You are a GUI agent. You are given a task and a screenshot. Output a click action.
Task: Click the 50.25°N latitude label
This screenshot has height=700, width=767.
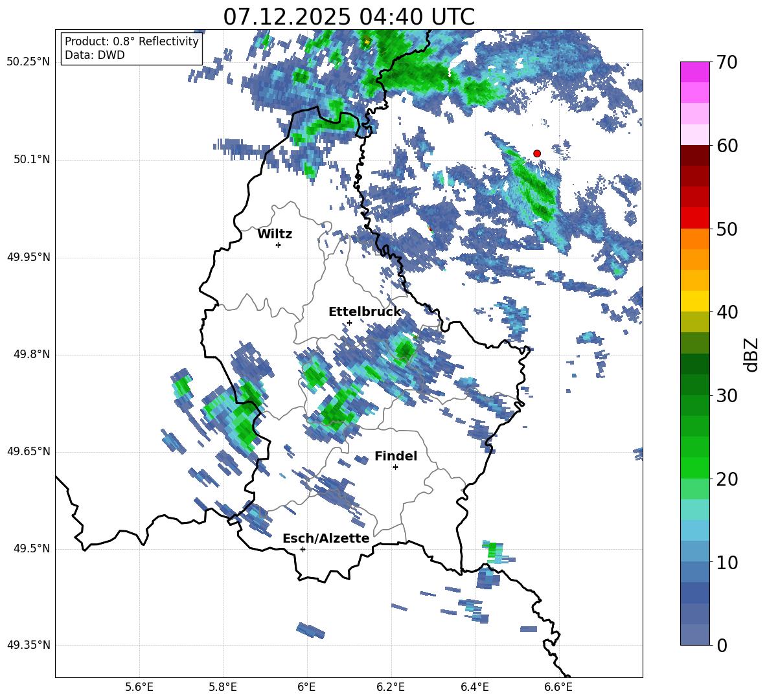coord(29,62)
